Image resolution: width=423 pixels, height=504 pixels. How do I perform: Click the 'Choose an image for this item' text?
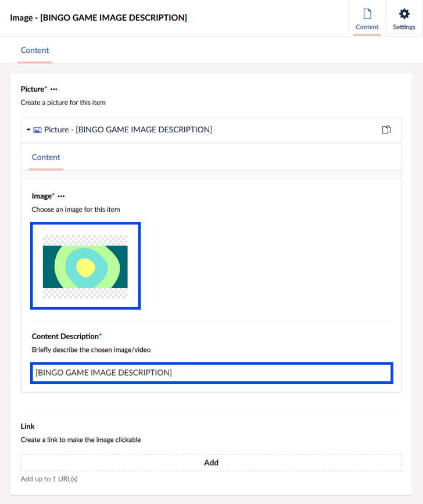pyautogui.click(x=76, y=210)
